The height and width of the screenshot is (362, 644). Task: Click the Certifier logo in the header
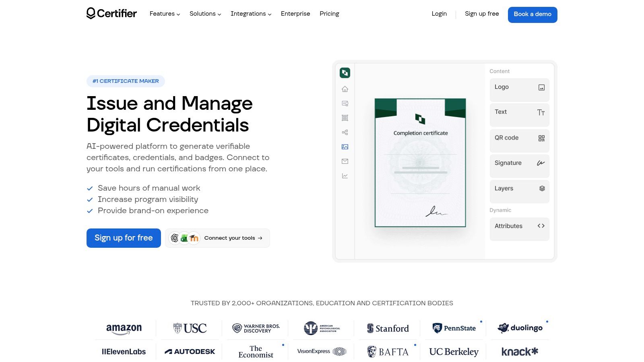[x=111, y=13]
